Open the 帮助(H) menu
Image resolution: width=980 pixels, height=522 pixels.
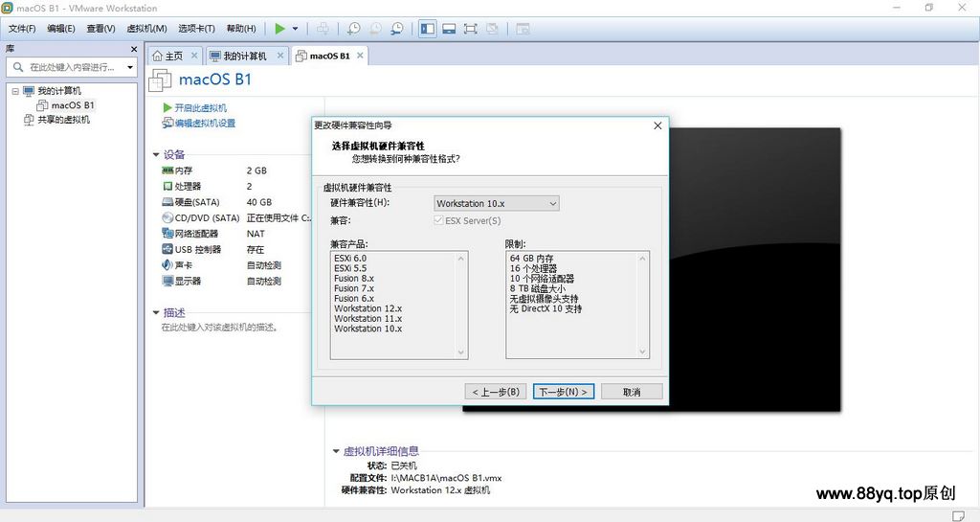click(241, 28)
